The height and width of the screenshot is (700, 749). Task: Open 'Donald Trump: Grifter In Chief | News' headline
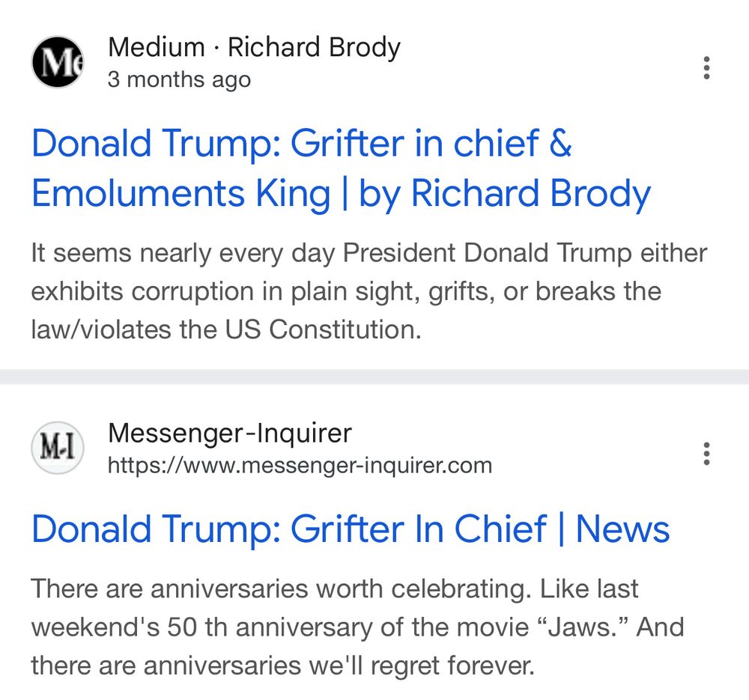pos(351,529)
